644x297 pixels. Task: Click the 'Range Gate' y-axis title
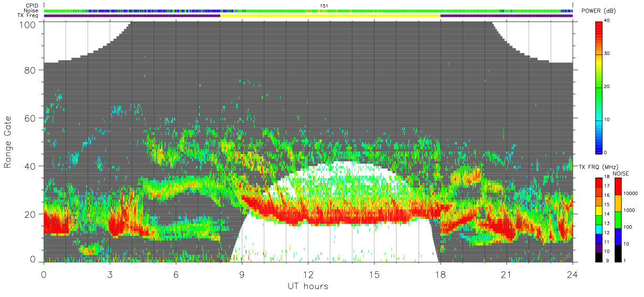(8, 142)
